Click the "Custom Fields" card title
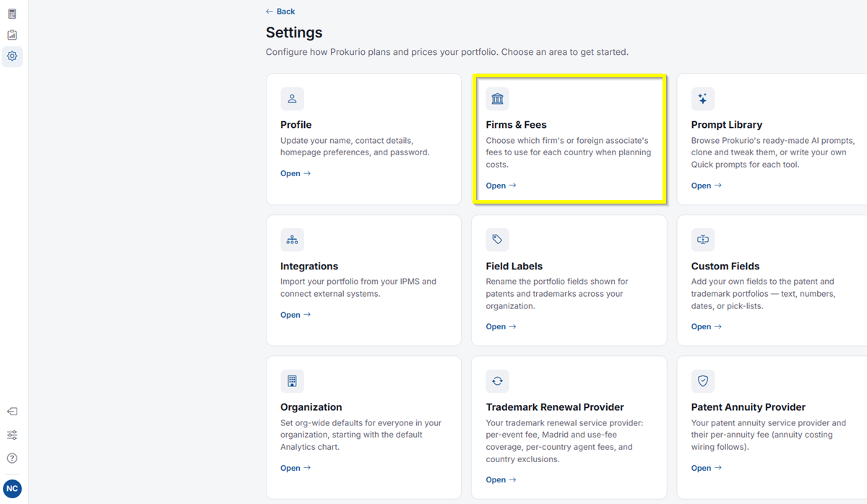Image resolution: width=867 pixels, height=504 pixels. pyautogui.click(x=725, y=266)
